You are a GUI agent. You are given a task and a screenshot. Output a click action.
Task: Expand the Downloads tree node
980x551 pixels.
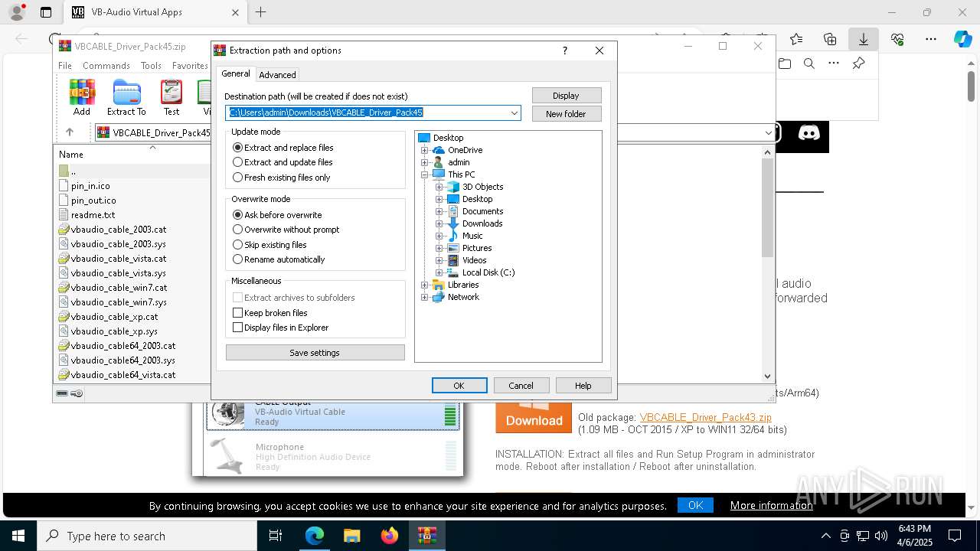(x=439, y=223)
